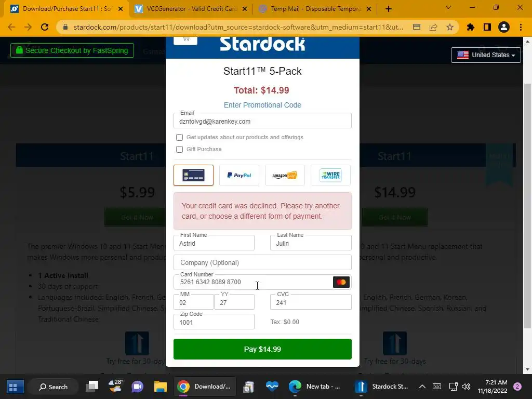
Task: Show hidden system tray icons
Action: click(x=422, y=387)
